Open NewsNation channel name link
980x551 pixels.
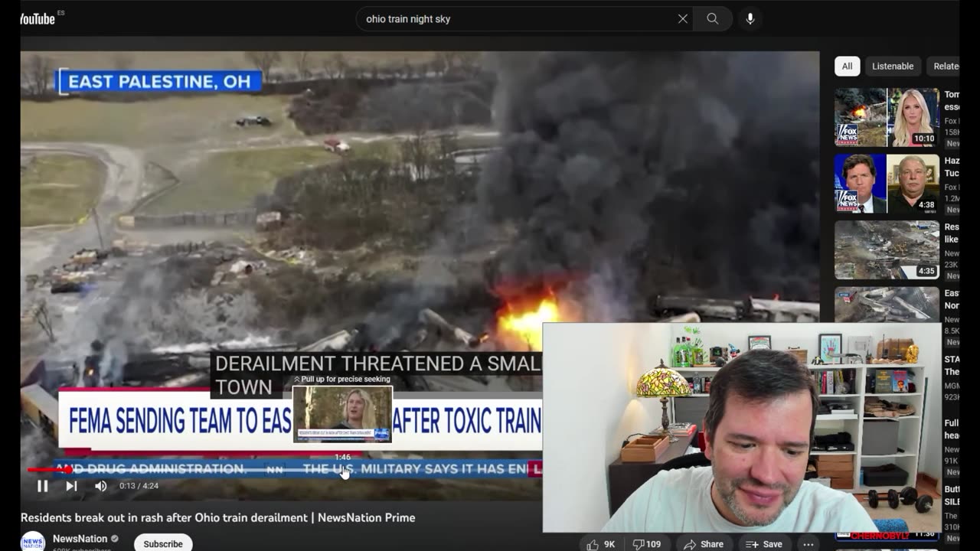80,539
